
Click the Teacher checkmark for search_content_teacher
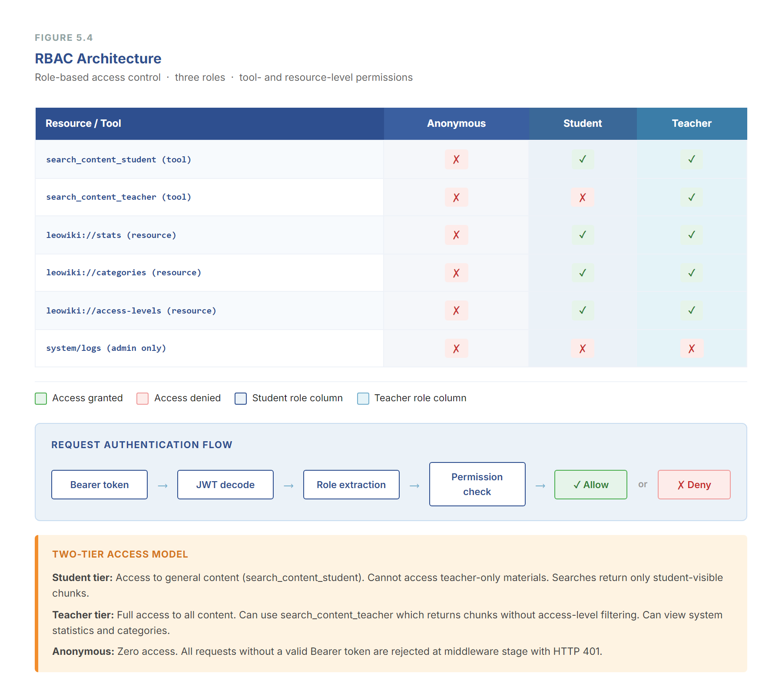(692, 197)
